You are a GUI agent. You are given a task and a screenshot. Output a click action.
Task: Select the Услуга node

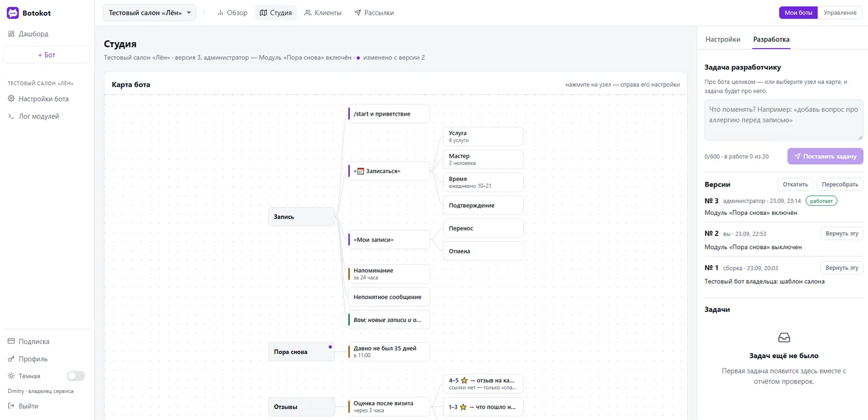point(483,136)
